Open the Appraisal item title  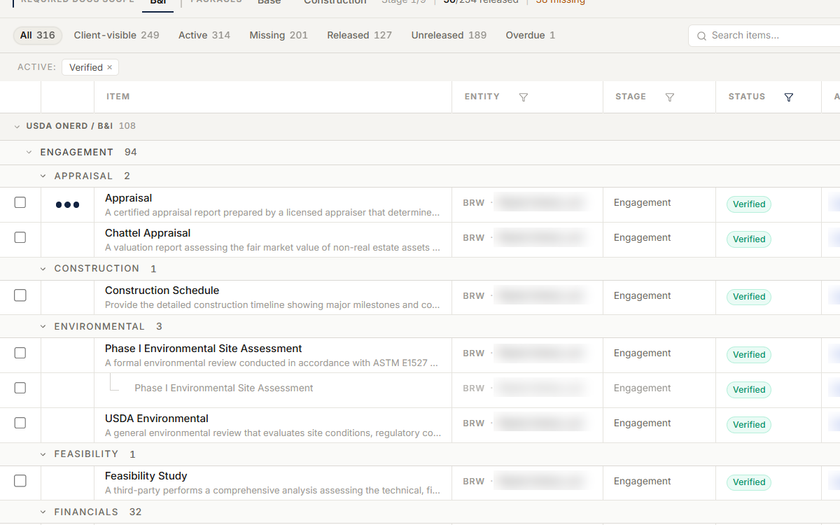129,198
